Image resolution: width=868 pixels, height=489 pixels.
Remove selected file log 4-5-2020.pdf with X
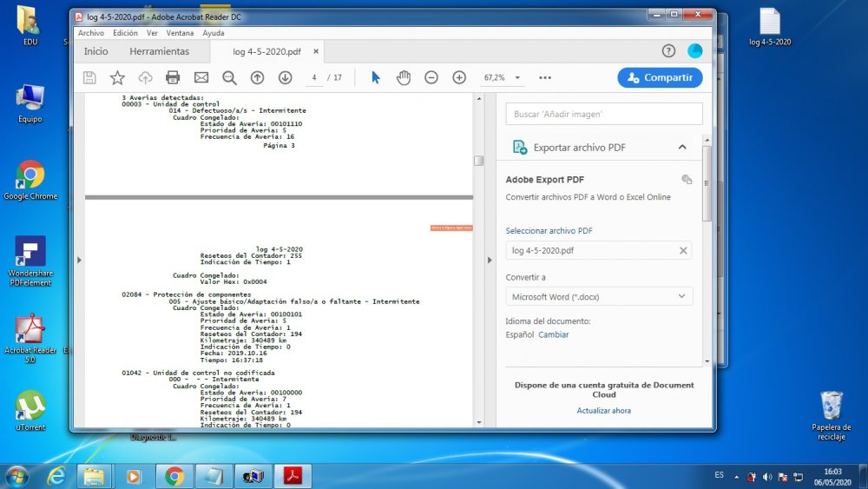(x=683, y=250)
